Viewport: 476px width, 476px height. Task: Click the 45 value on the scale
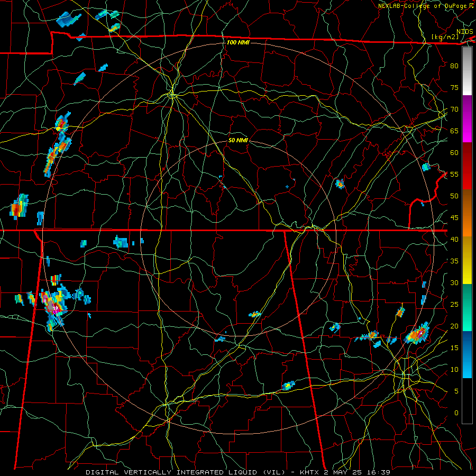point(454,218)
